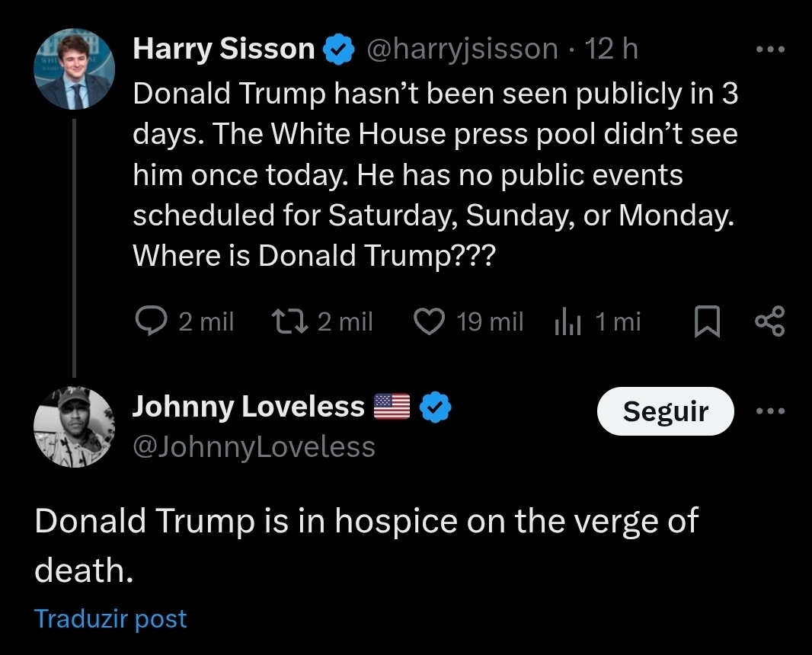Reply to Harry Sisson's post
812x655 pixels.
151,323
